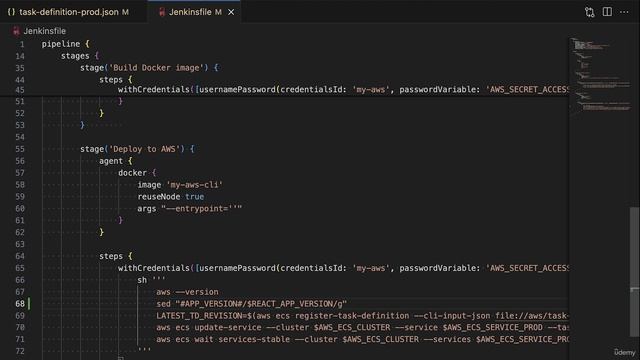
Task: Click the args "--entrypoint=''" line
Action: (x=190, y=209)
